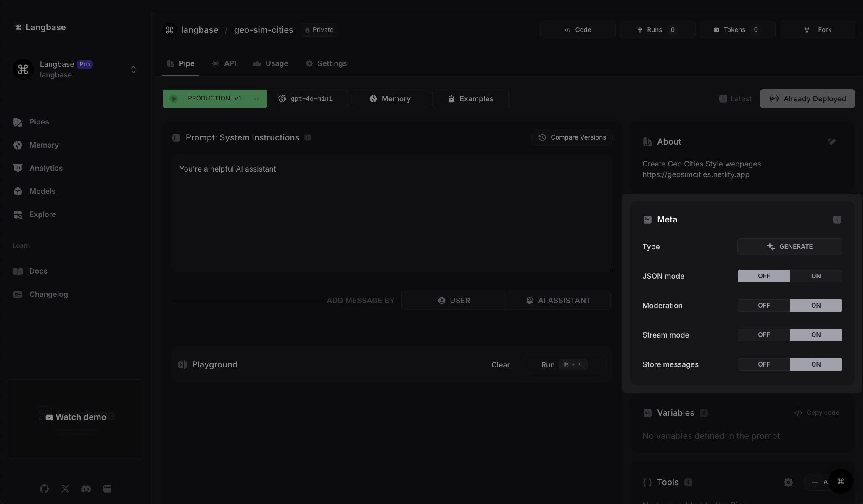Screen dimensions: 863x504
Task: Set Stream mode to OFF
Action: coord(763,335)
